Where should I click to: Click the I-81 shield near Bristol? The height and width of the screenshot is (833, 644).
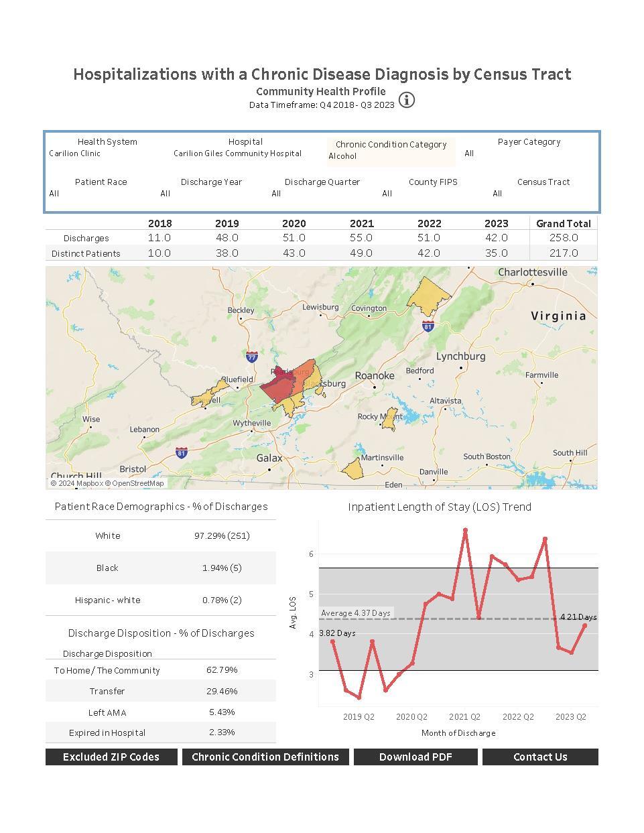pos(181,453)
